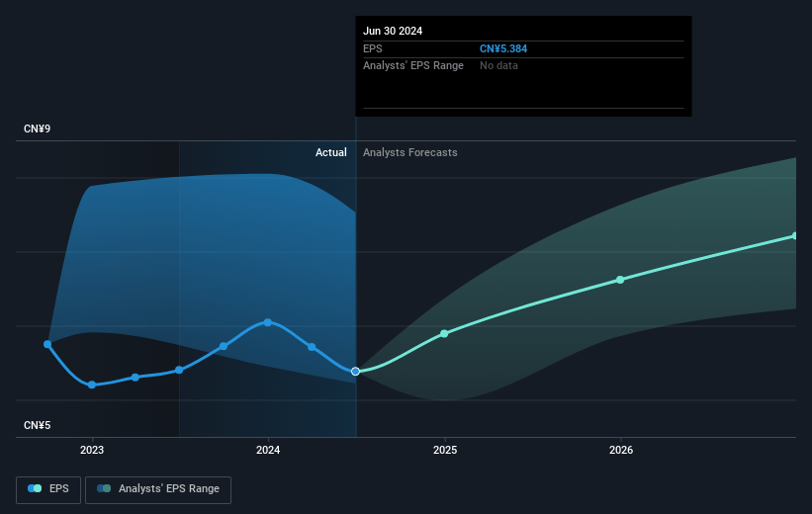Click the 2024 x-axis label
The width and height of the screenshot is (812, 514).
[268, 450]
